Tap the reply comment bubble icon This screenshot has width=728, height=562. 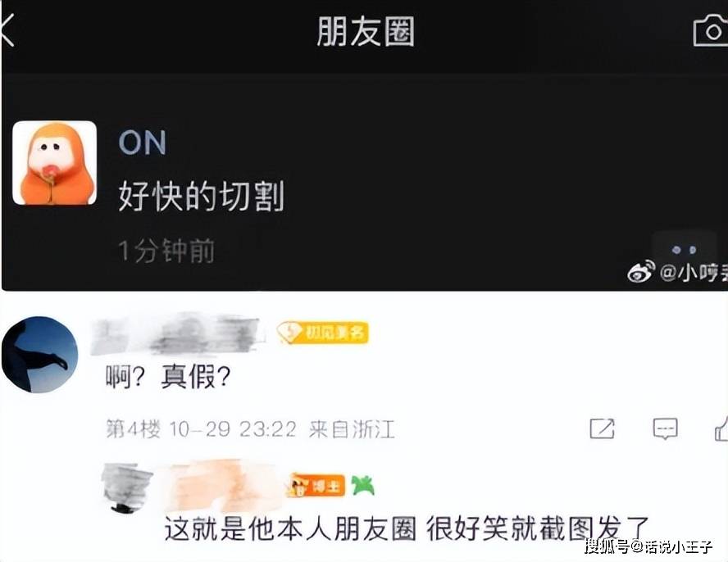tap(666, 428)
